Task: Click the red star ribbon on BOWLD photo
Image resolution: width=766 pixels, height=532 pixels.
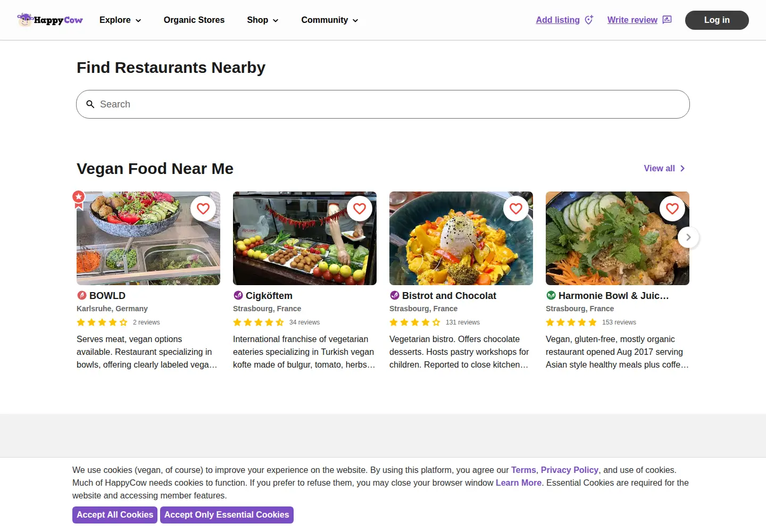Action: [x=79, y=199]
